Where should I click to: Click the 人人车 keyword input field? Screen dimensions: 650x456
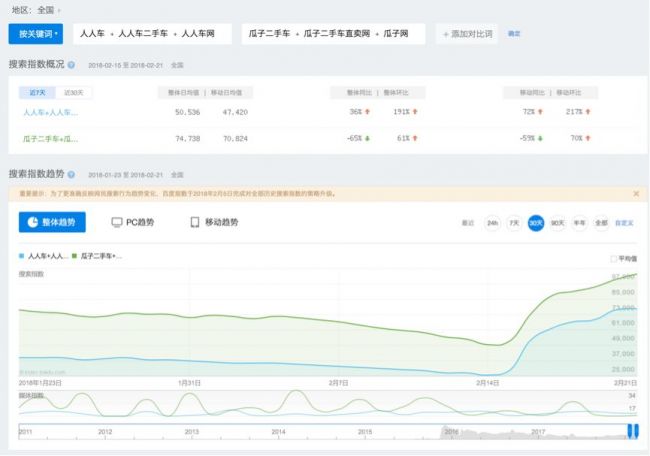152,34
